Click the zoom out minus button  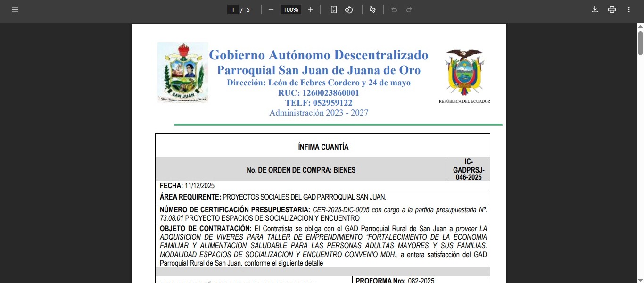click(271, 9)
